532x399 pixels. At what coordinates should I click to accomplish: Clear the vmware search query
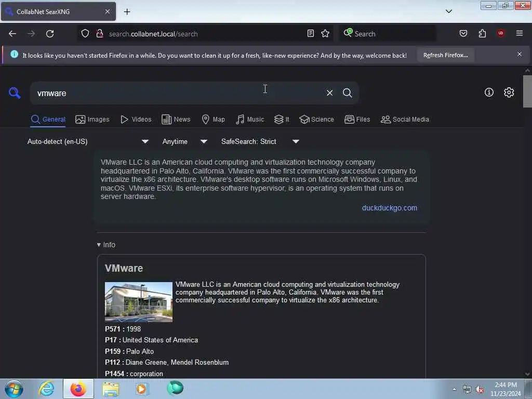coord(329,92)
